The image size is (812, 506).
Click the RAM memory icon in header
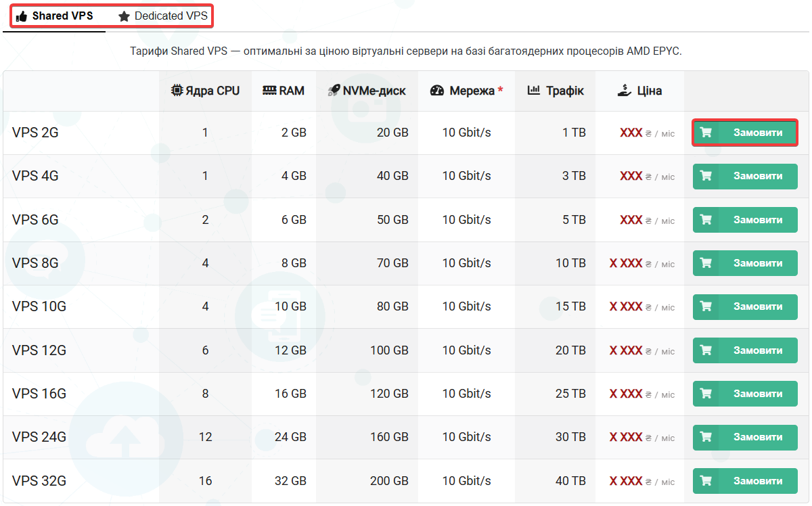269,91
